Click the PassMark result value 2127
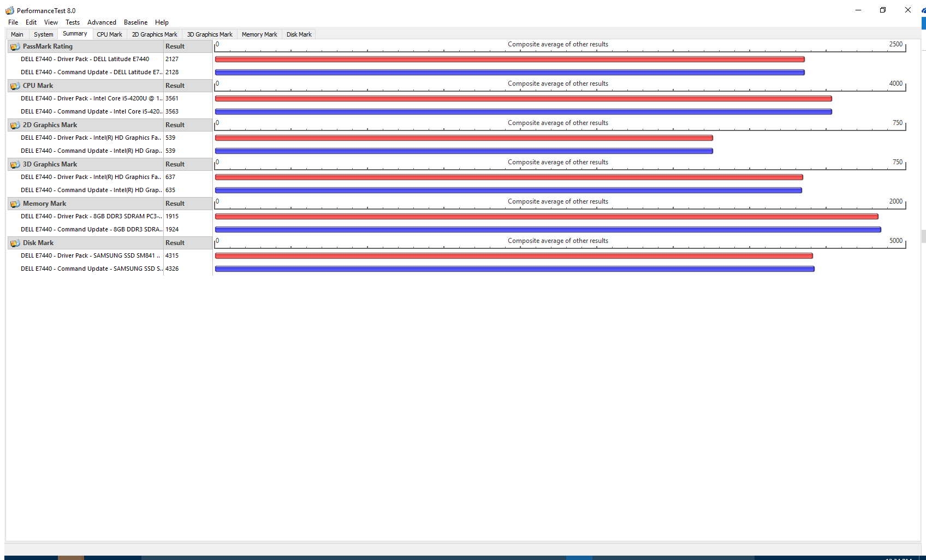Image resolution: width=926 pixels, height=560 pixels. coord(172,59)
